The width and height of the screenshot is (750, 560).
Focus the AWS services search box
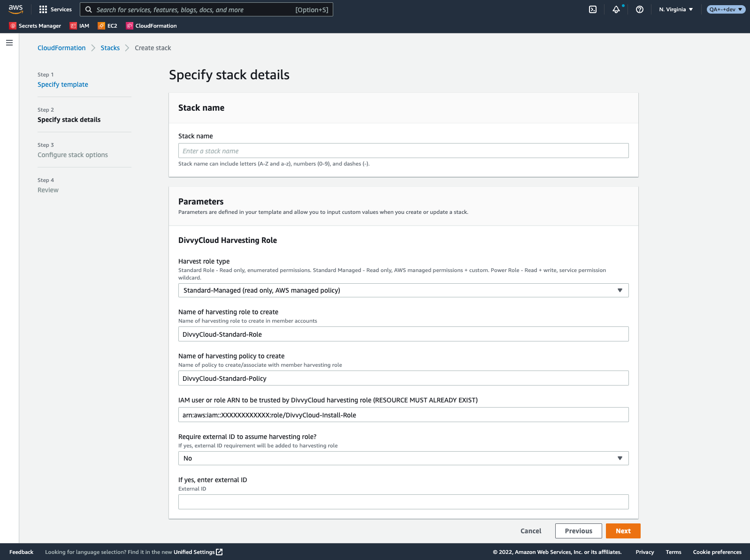point(207,9)
